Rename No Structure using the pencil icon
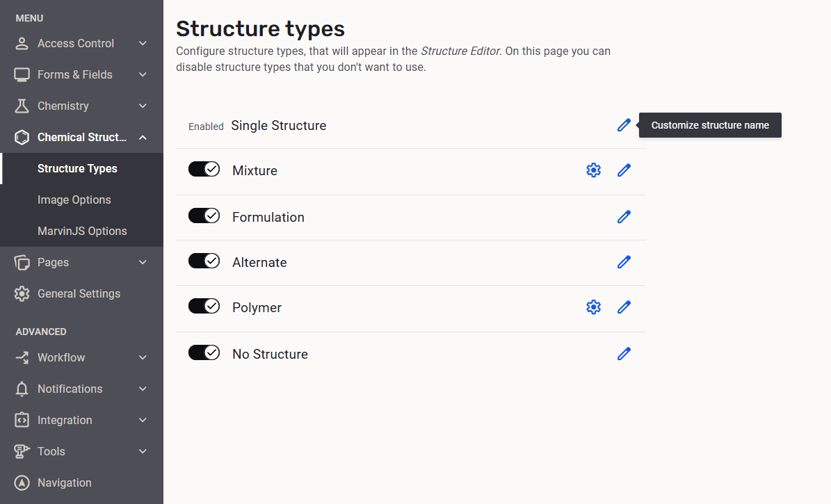This screenshot has height=504, width=831. pos(624,353)
